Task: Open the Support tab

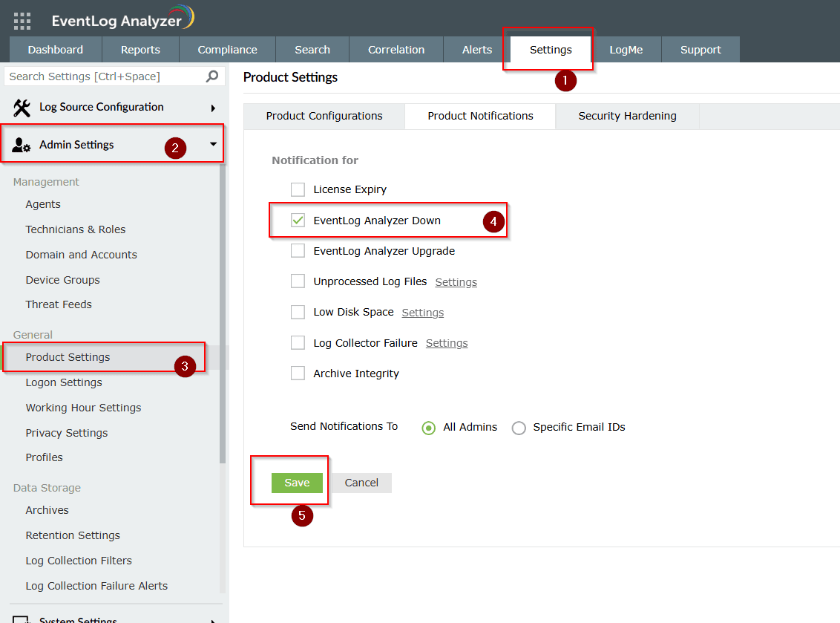Action: 700,49
